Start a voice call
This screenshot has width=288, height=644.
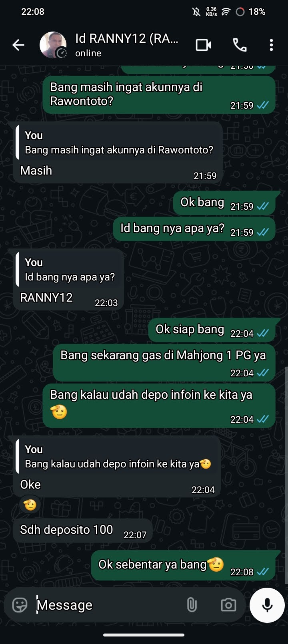click(x=240, y=45)
